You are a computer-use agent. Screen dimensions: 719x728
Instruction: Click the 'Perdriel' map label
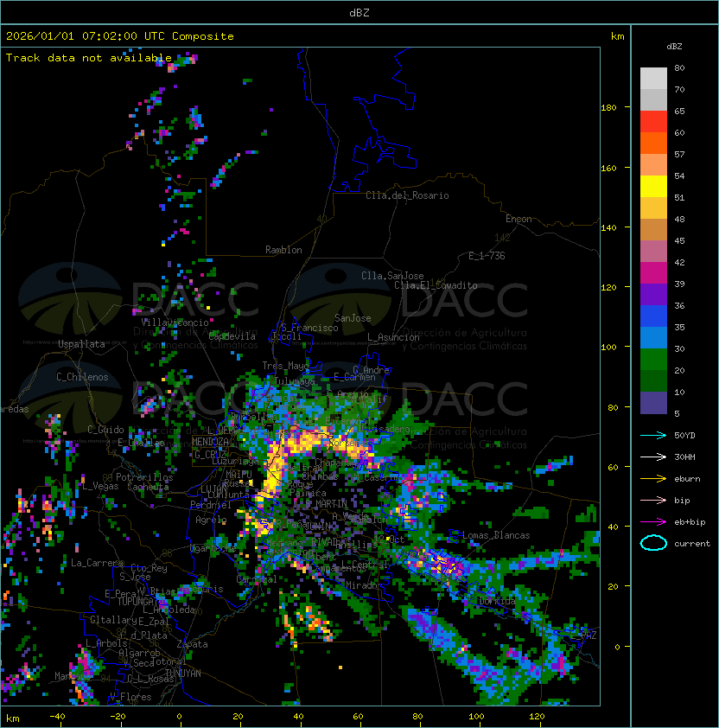[x=211, y=505]
